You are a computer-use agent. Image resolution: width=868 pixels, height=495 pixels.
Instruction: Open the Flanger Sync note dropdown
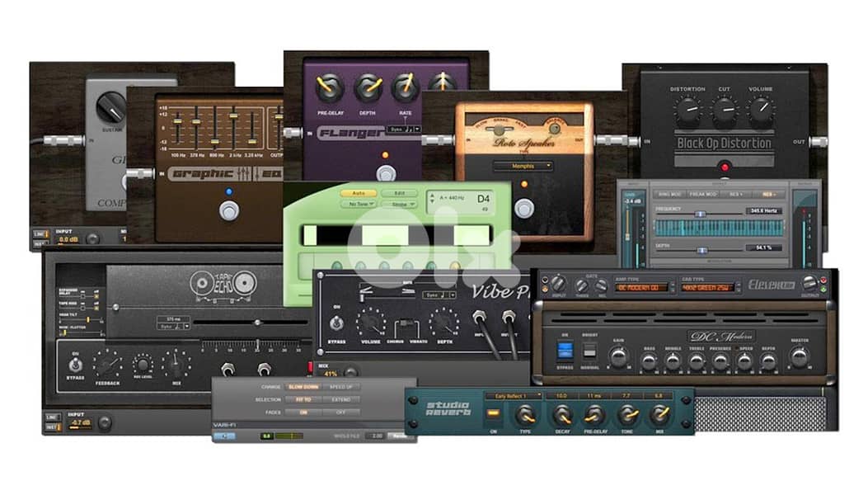click(404, 130)
